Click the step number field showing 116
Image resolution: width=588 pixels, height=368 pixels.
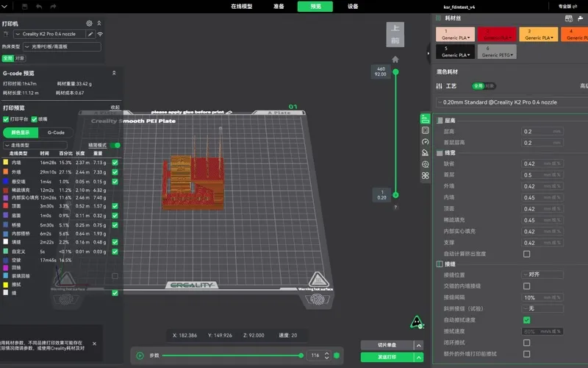coord(315,355)
